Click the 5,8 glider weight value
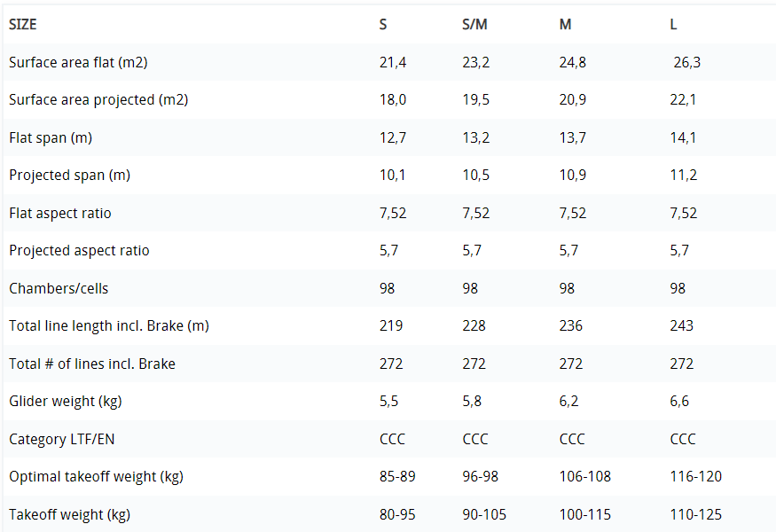 coord(472,402)
